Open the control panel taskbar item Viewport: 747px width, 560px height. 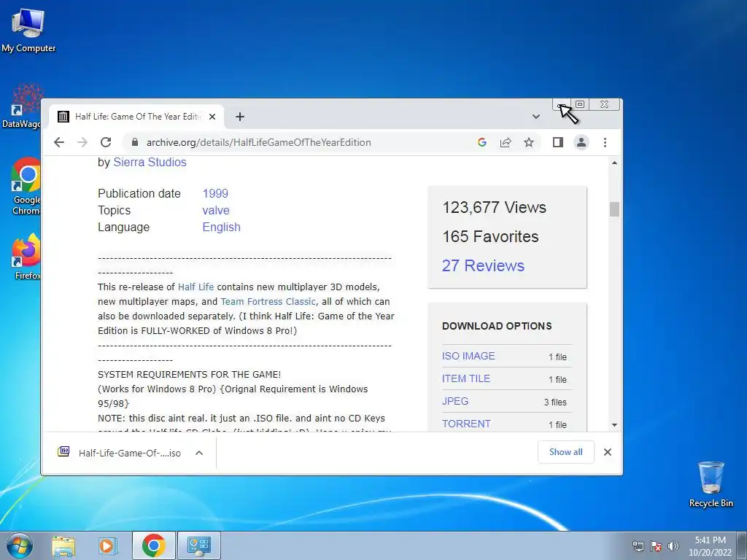tap(198, 545)
